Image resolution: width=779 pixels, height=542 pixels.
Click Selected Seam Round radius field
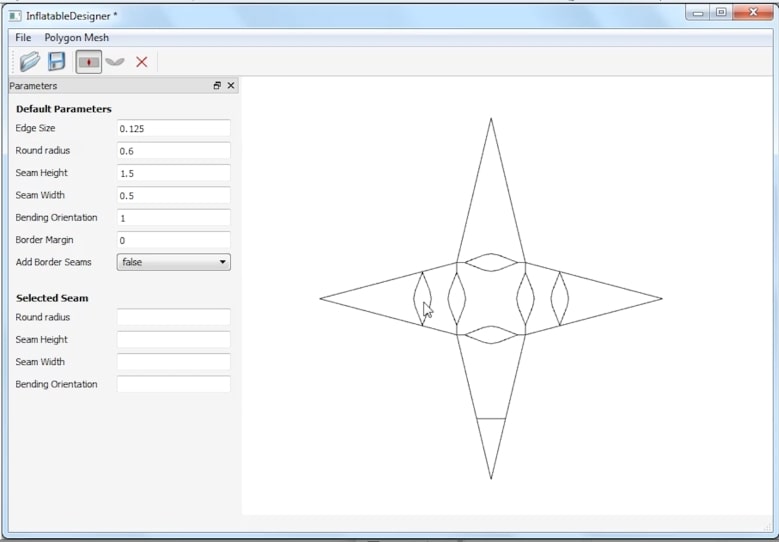coord(173,317)
